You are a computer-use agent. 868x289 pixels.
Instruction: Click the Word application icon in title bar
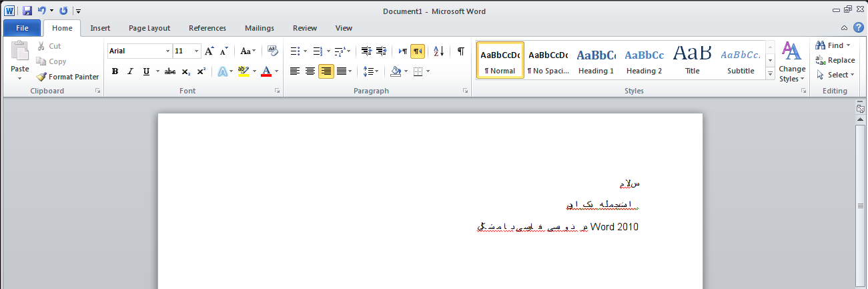pos(9,11)
